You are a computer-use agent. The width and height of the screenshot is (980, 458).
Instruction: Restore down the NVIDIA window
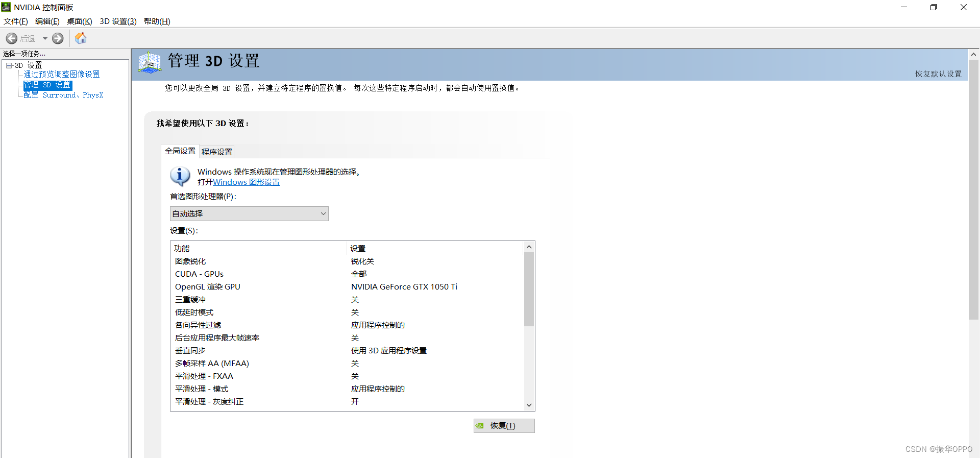click(934, 7)
